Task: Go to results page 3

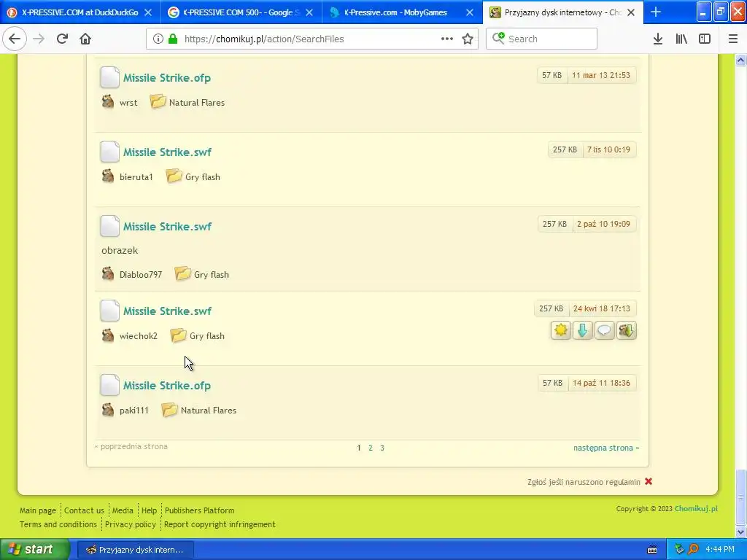Action: pyautogui.click(x=382, y=448)
